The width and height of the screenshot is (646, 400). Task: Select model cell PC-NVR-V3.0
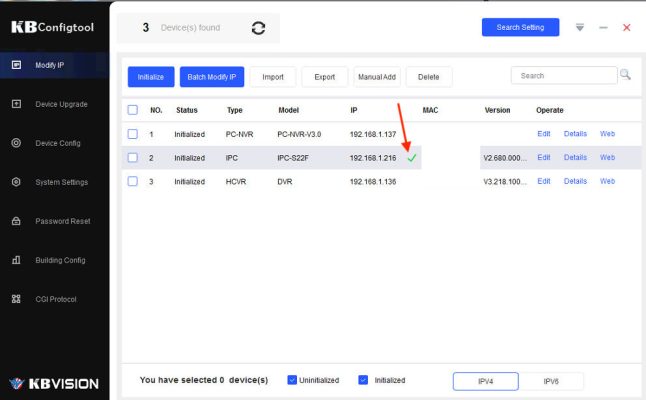299,134
